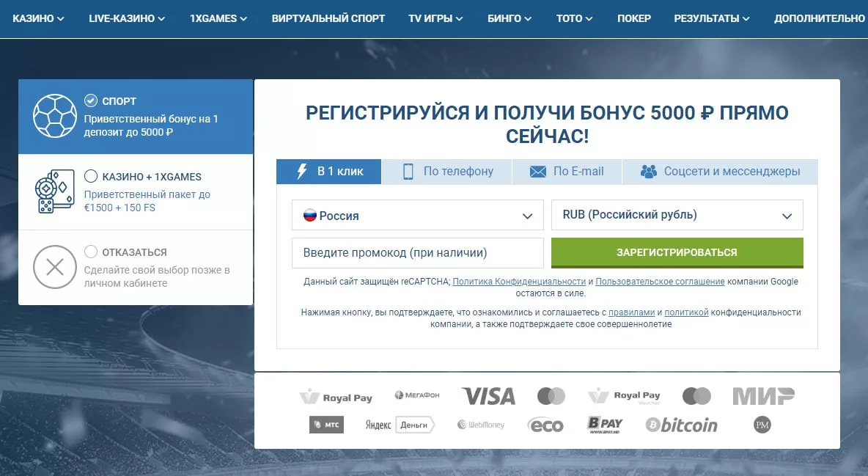Image resolution: width=868 pixels, height=476 pixels.
Task: Click the Visa payment logo
Action: point(488,395)
